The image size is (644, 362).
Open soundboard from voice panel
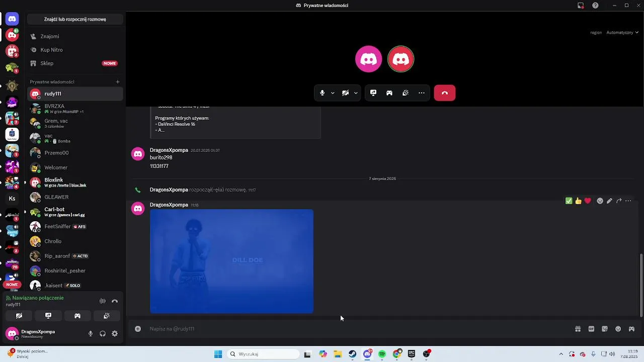[x=107, y=316]
